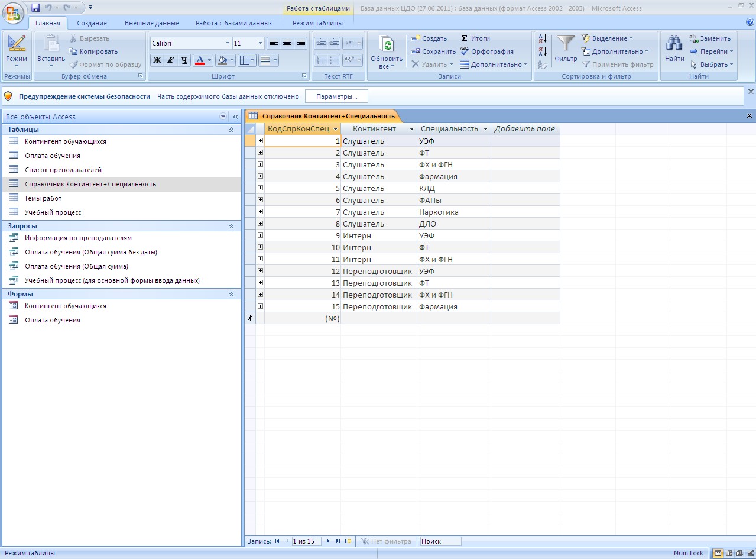Click the Копировать copy icon

(74, 51)
